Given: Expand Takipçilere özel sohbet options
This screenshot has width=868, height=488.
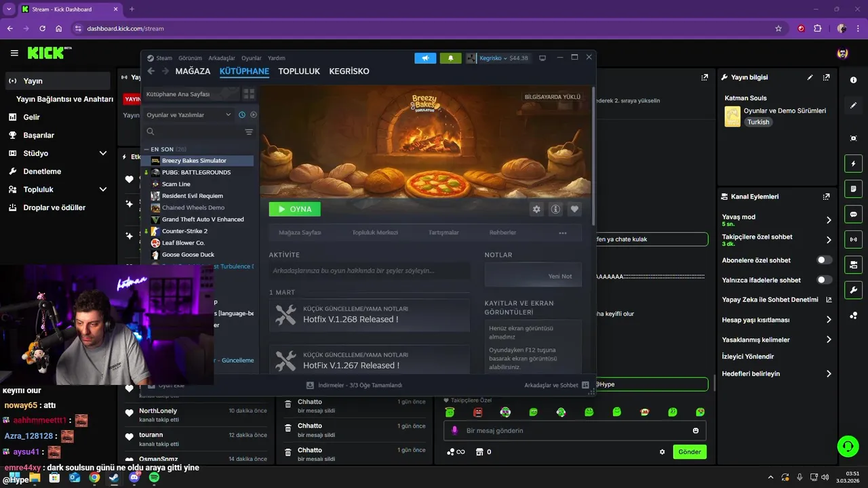Looking at the screenshot, I should coord(829,240).
